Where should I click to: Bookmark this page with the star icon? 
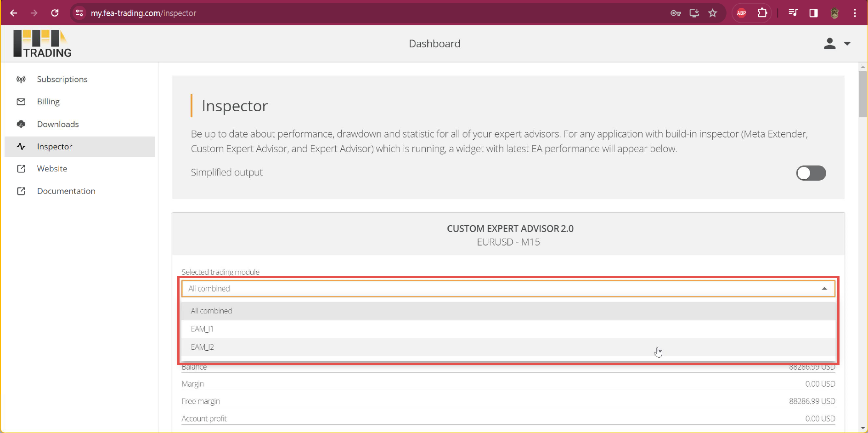[x=712, y=13]
